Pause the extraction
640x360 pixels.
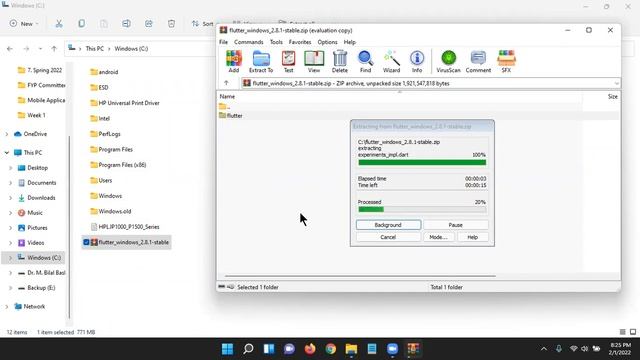coord(456,225)
